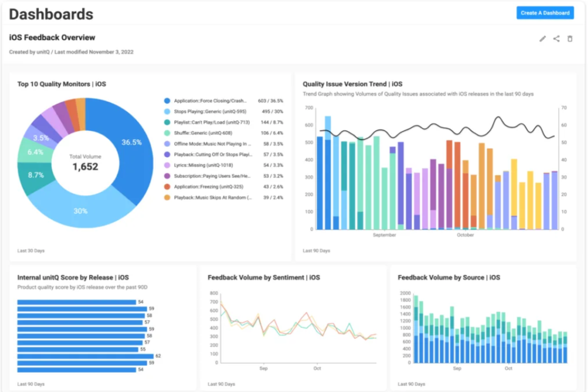This screenshot has height=392, width=588.
Task: Share the iOS Feedback Overview dashboard
Action: [556, 39]
